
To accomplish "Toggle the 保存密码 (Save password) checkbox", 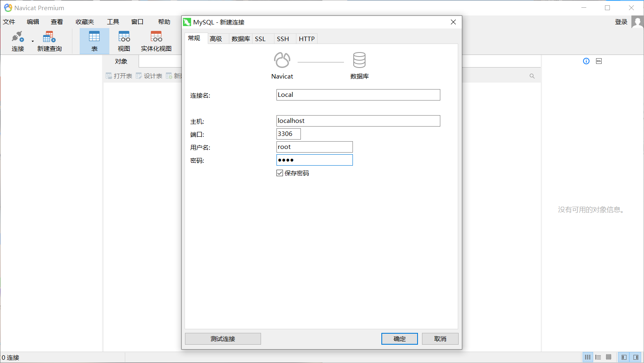I will click(280, 173).
